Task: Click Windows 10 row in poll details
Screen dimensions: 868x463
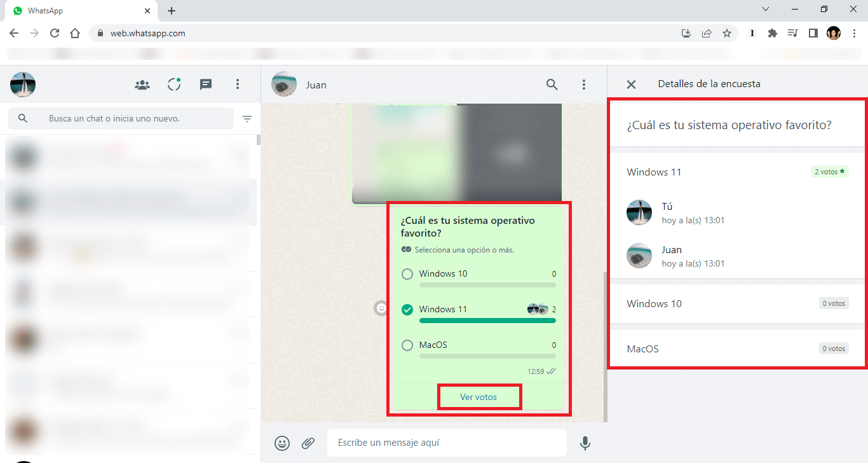Action: [736, 303]
